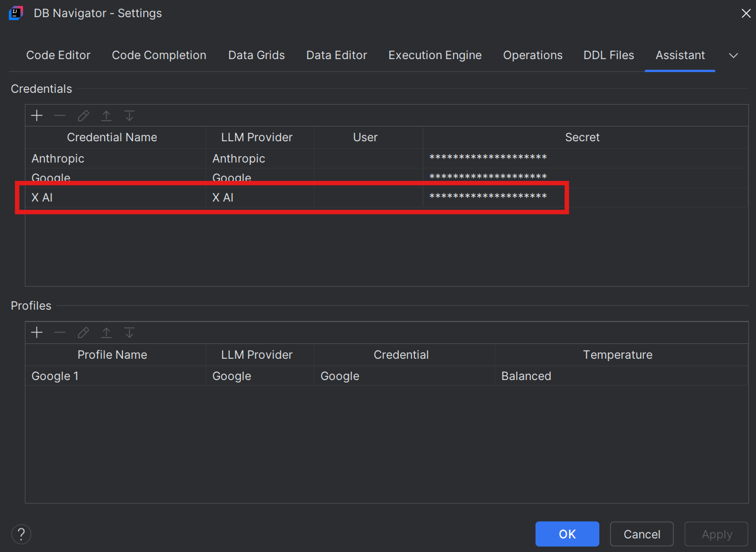This screenshot has width=756, height=552.
Task: Go to the Execution Engine tab
Action: [435, 56]
